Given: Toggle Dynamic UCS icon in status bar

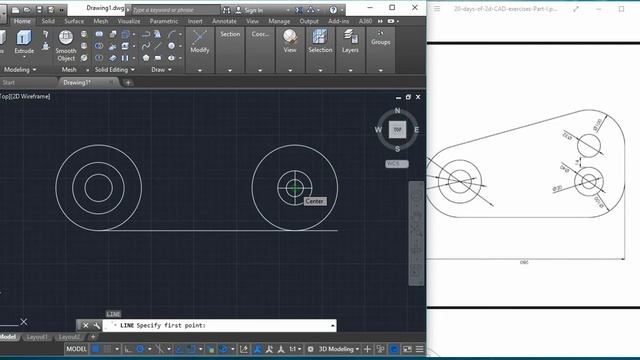Looking at the screenshot, I should pyautogui.click(x=244, y=349).
